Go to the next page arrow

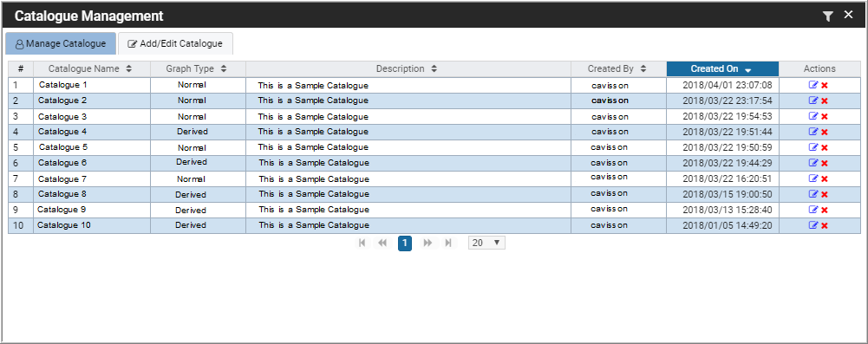click(x=427, y=243)
